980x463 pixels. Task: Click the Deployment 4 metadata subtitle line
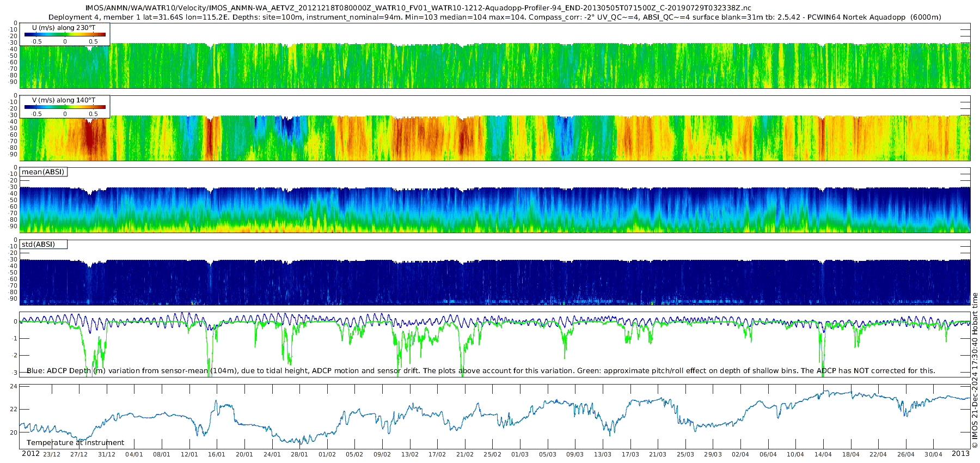point(494,17)
